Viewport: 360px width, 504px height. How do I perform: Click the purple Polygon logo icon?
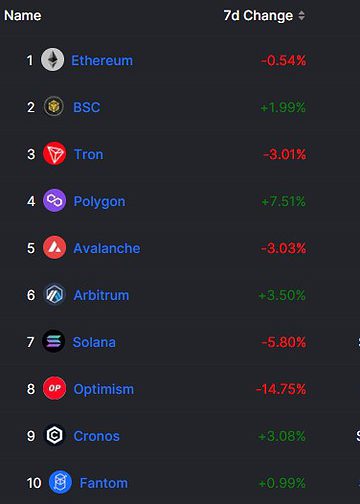tap(54, 201)
